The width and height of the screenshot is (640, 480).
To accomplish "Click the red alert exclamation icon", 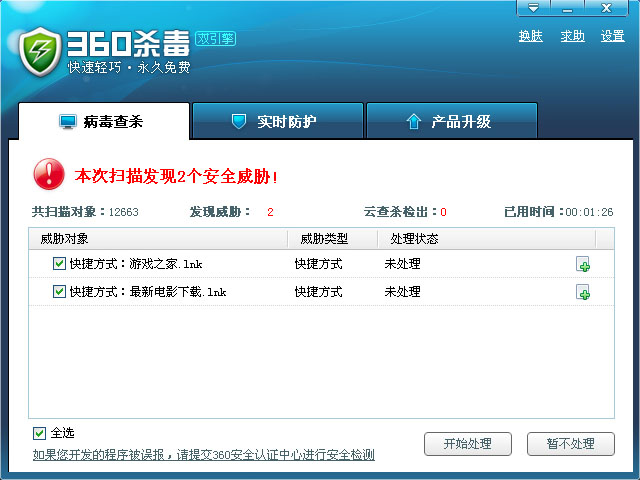I will coord(49,174).
